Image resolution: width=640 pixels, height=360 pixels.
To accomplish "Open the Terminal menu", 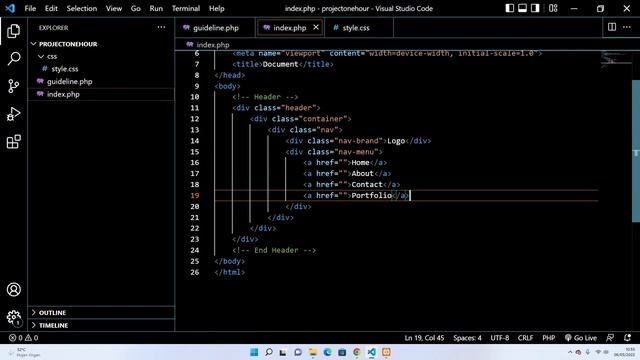I will pos(186,8).
